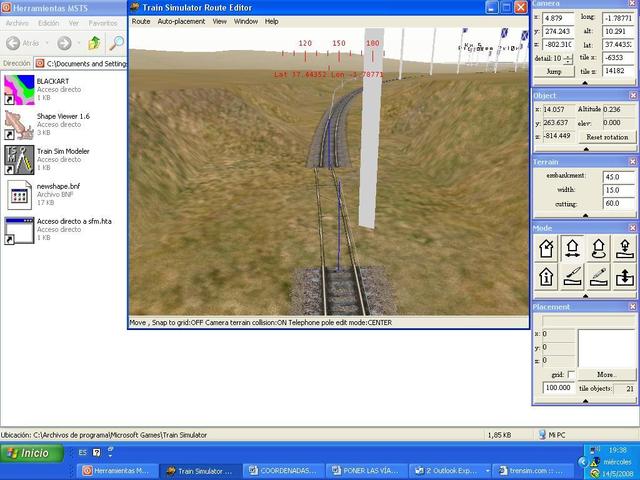
Task: Toggle the grid checkbox in Placement panel
Action: point(571,374)
